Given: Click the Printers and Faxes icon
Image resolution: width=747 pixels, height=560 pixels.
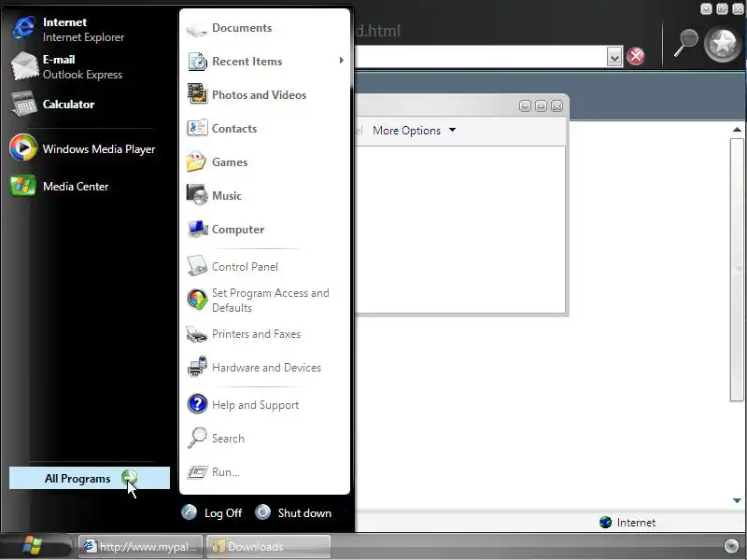Looking at the screenshot, I should 197,334.
